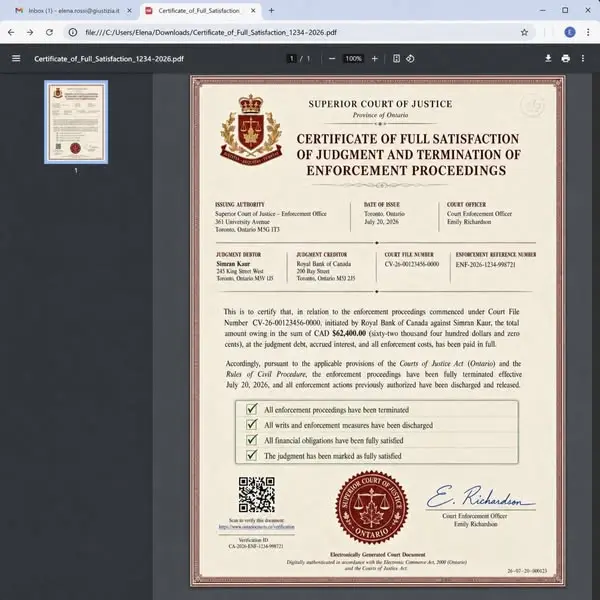Maximize the browser window
600x600 pixels.
pyautogui.click(x=565, y=10)
